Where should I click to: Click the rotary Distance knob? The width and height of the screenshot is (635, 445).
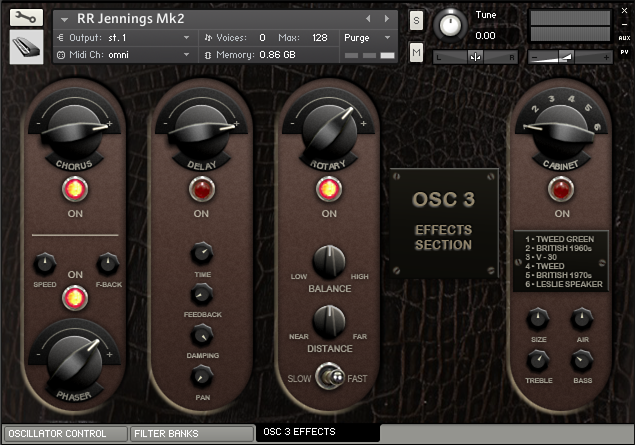(x=329, y=322)
